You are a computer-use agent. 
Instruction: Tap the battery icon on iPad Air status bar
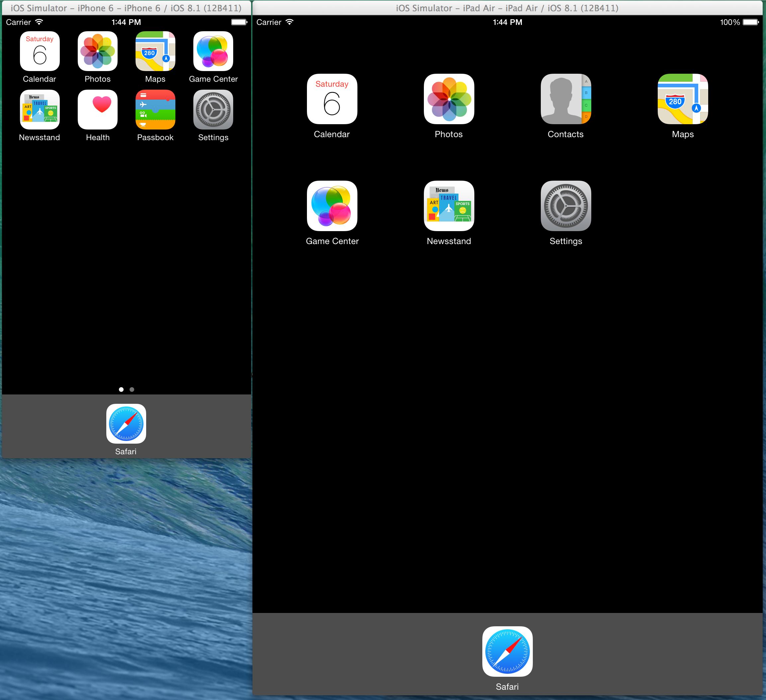point(751,22)
